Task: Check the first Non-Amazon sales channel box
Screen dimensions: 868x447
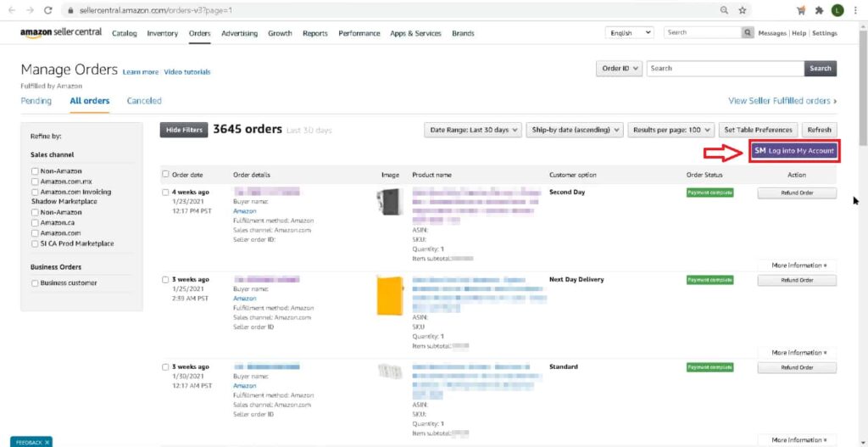Action: (x=36, y=171)
